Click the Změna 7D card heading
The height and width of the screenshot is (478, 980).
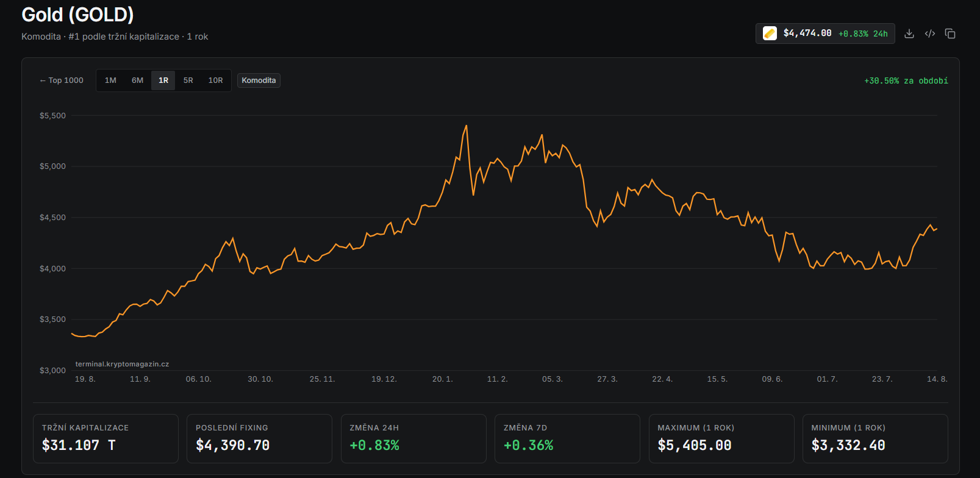click(525, 428)
